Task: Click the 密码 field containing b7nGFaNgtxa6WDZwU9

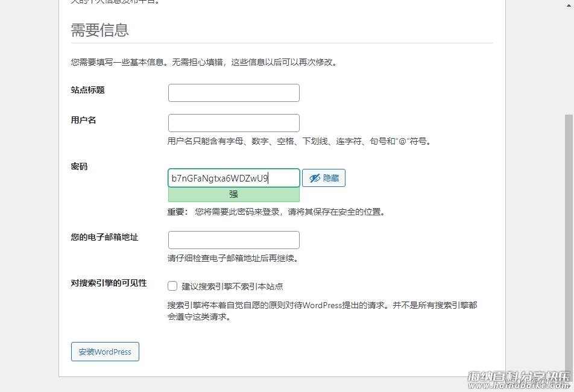Action: point(233,178)
